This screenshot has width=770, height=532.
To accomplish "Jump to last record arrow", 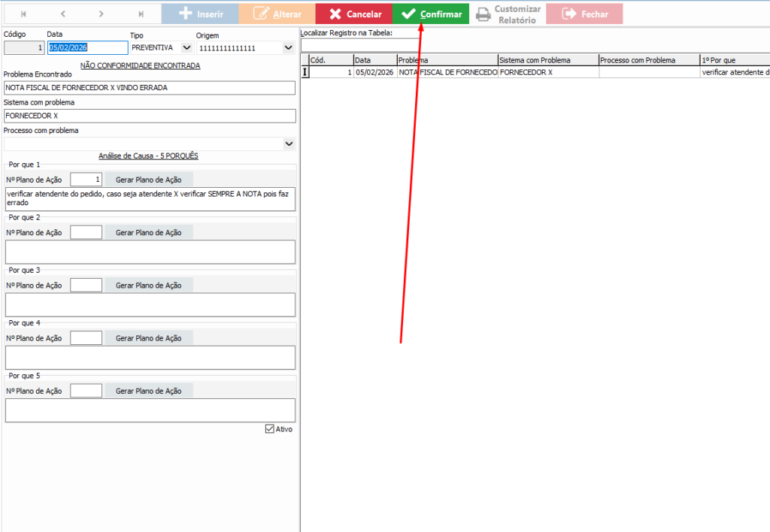I will tap(141, 14).
